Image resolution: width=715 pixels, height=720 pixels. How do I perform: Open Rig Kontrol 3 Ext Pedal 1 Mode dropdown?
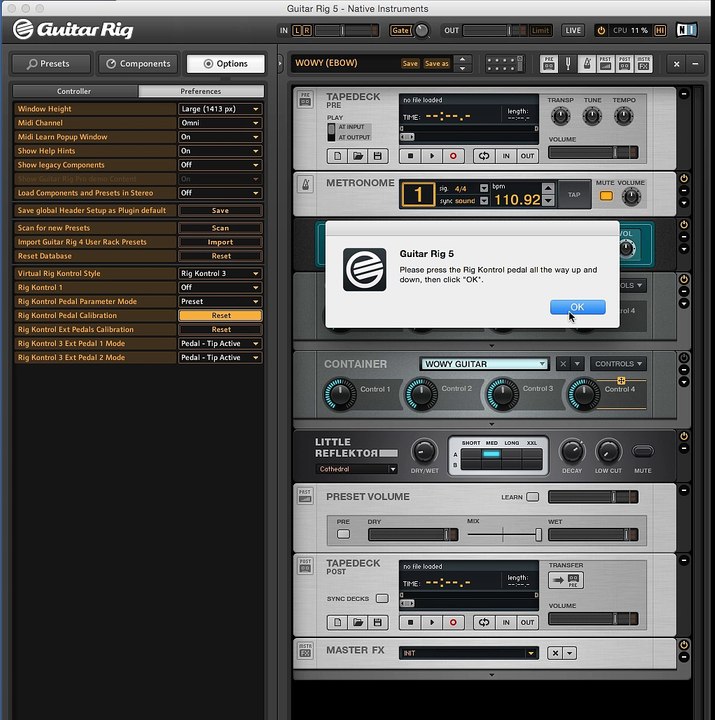[x=220, y=343]
